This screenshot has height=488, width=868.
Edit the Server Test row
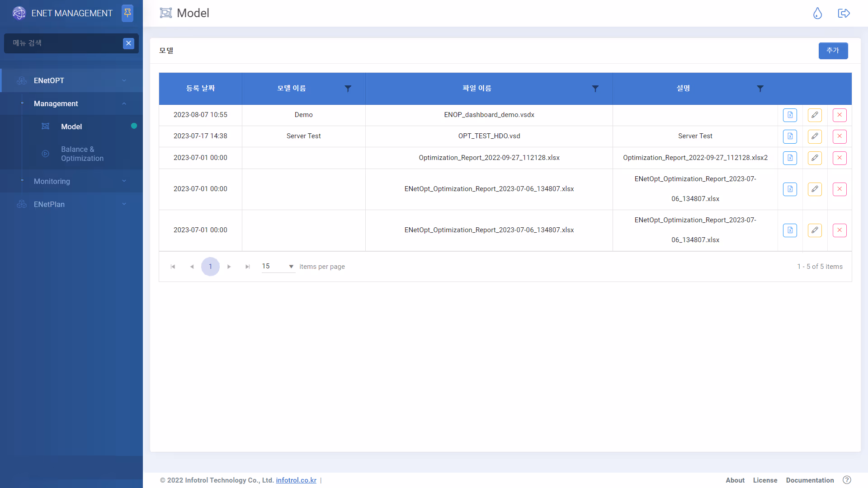pyautogui.click(x=815, y=136)
